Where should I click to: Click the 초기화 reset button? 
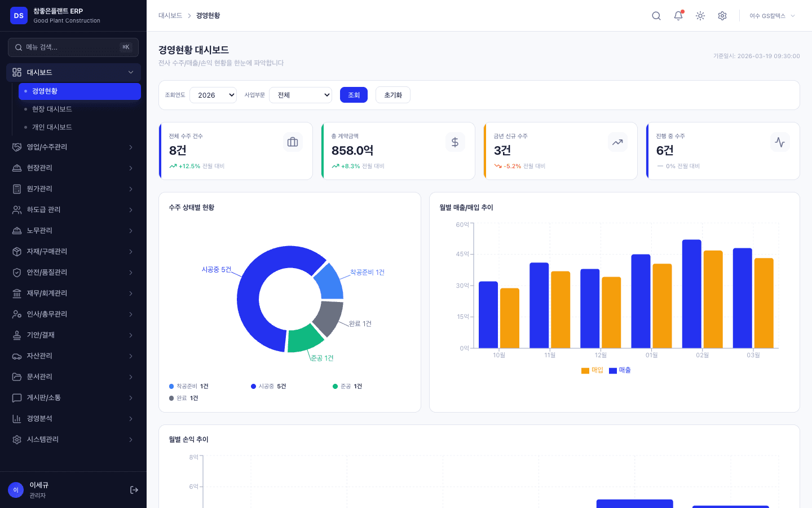(x=393, y=95)
